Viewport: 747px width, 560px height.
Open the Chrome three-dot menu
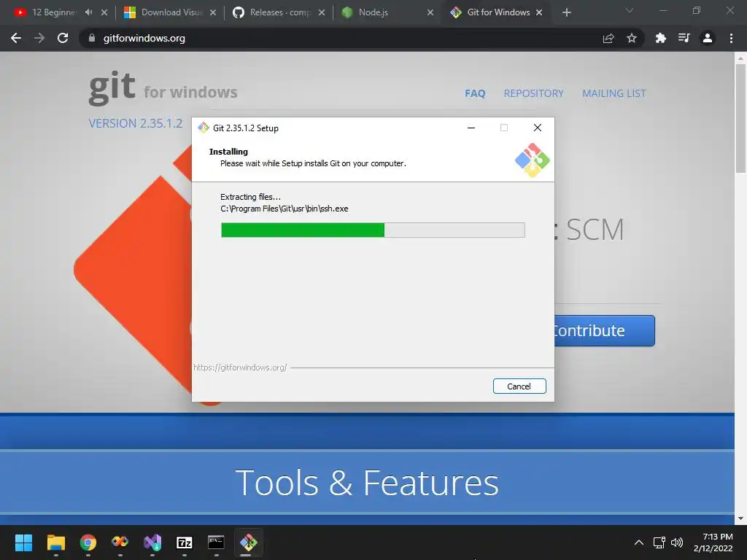tap(731, 38)
